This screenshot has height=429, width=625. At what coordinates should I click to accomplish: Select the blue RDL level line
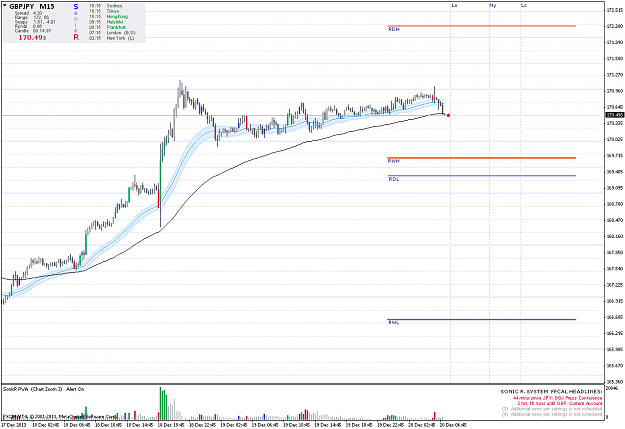[482, 175]
